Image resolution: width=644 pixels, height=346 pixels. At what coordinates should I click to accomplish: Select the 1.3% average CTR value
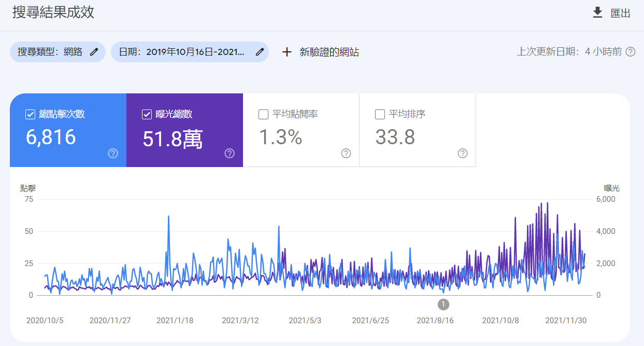point(280,137)
